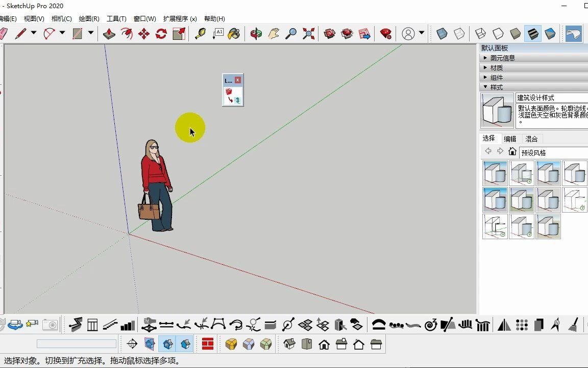This screenshot has height=368, width=588.
Task: Click the styles back arrow
Action: (x=488, y=151)
